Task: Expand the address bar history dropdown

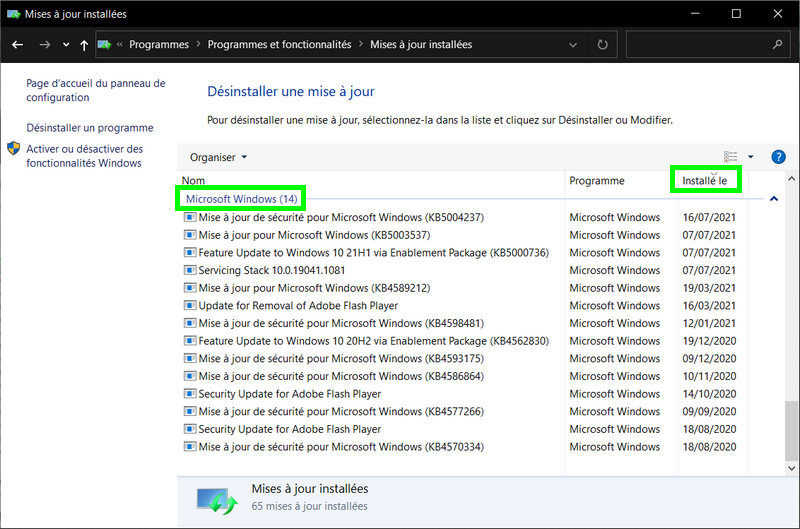Action: pyautogui.click(x=573, y=45)
